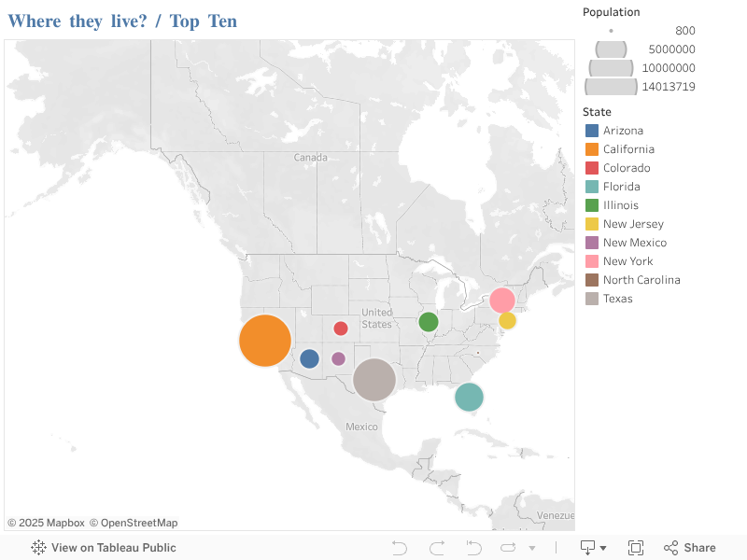Image resolution: width=747 pixels, height=560 pixels.
Task: Click the Population legend heading
Action: (x=612, y=12)
